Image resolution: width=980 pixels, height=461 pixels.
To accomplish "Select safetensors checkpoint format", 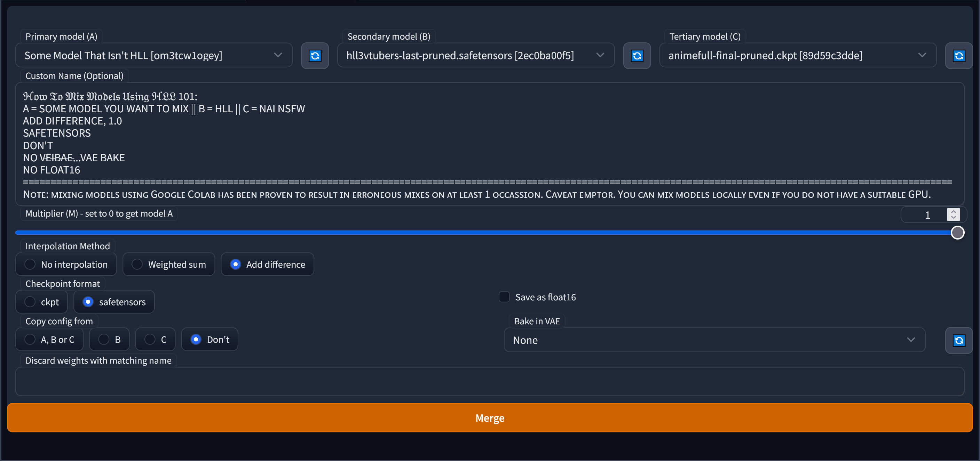I will coord(87,302).
